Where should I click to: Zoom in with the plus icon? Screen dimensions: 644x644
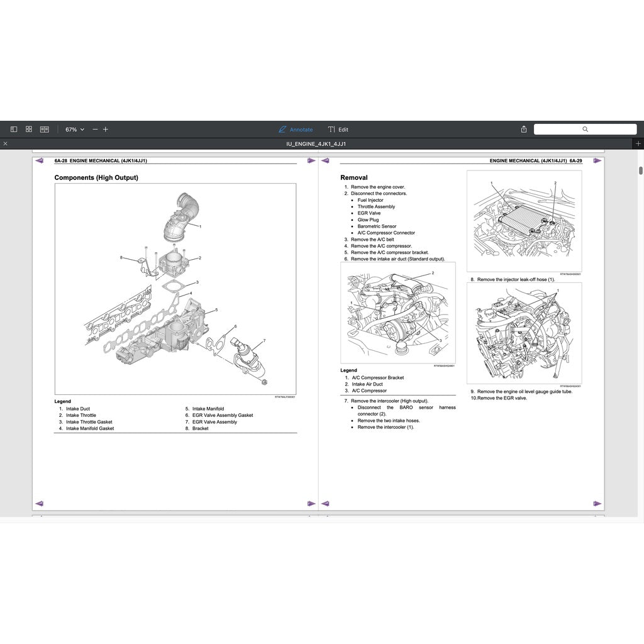(x=106, y=129)
